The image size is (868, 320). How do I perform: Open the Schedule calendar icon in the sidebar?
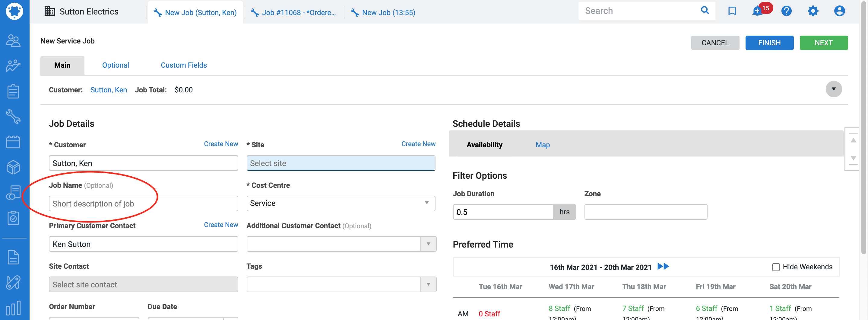pyautogui.click(x=14, y=142)
